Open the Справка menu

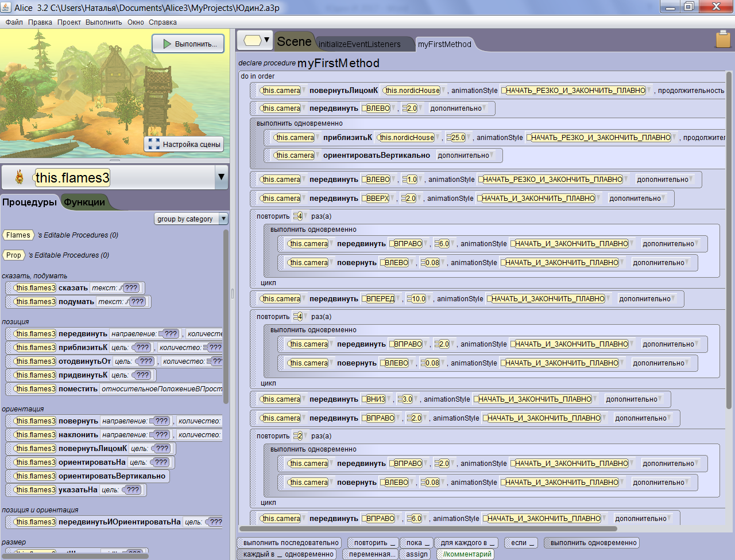click(x=163, y=22)
